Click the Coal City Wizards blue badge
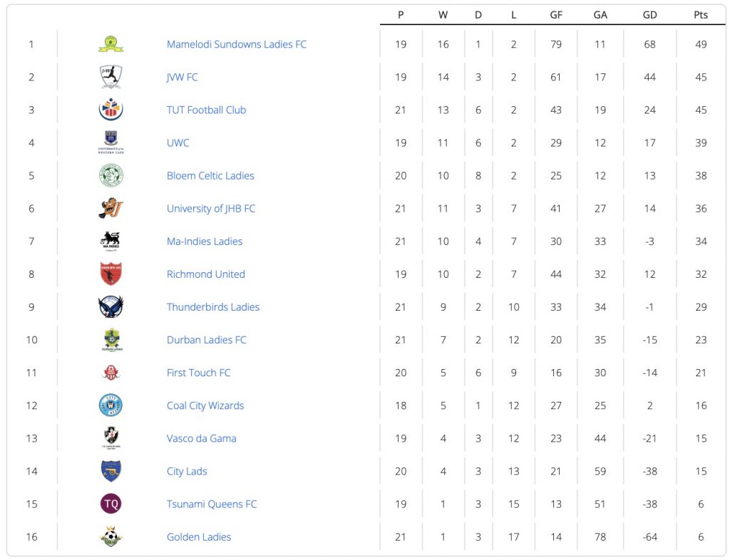Screen dimensions: 730x560 tap(110, 405)
